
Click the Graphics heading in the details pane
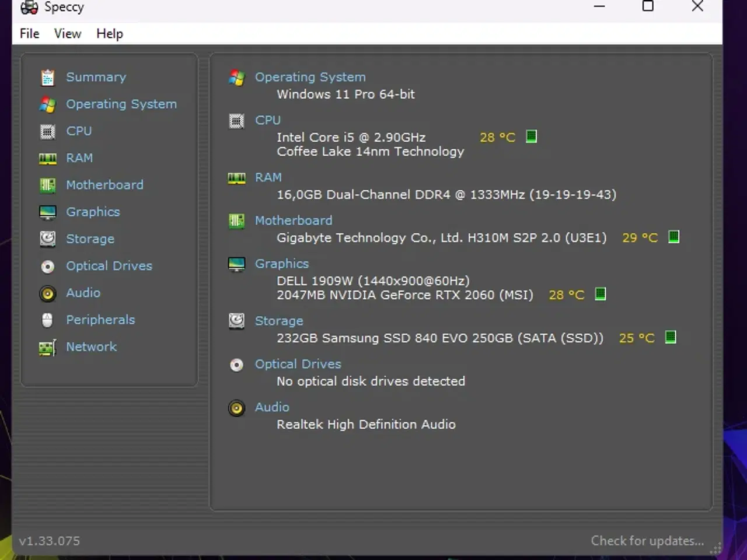click(282, 263)
